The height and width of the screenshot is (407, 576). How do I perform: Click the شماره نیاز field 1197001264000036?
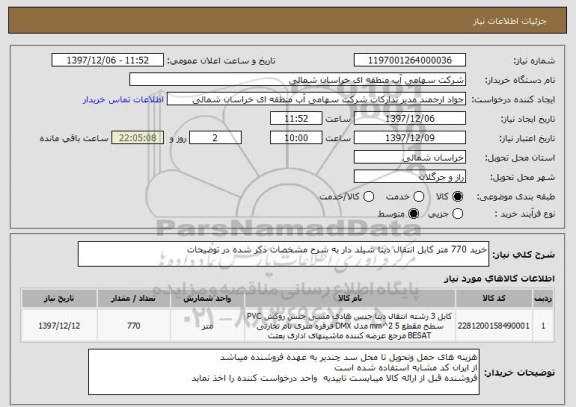click(410, 60)
